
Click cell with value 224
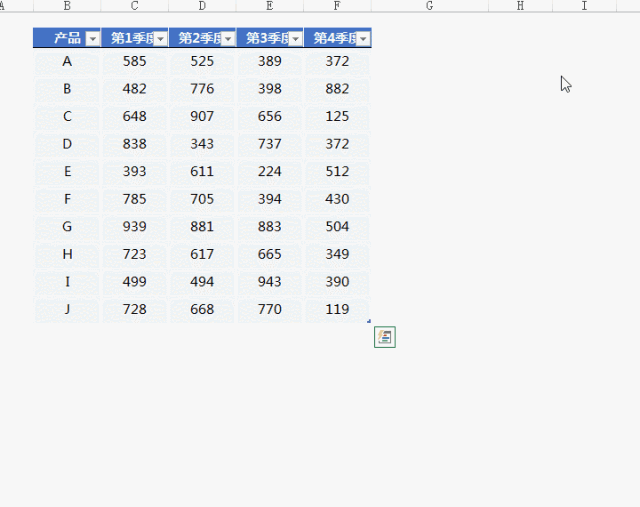point(269,172)
